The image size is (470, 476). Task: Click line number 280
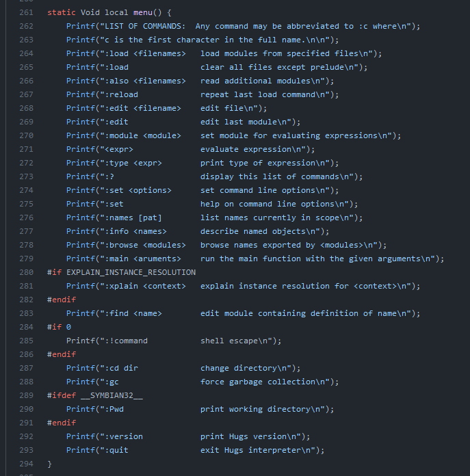(x=26, y=272)
